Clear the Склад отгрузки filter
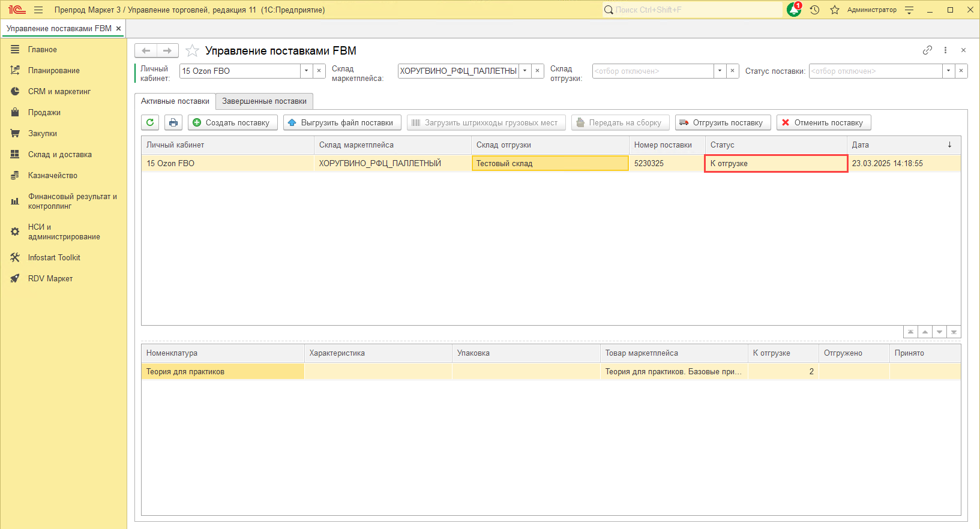The height and width of the screenshot is (529, 980). pos(732,71)
